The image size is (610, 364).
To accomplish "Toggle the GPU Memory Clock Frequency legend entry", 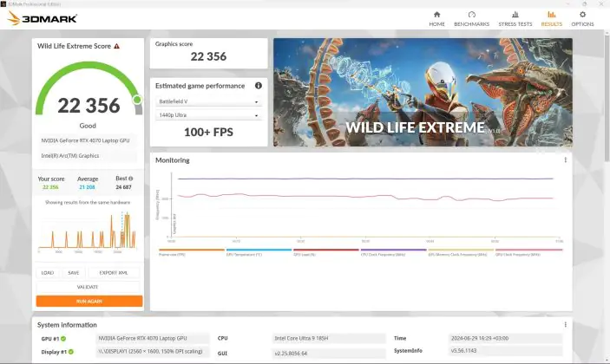I will 461,252.
